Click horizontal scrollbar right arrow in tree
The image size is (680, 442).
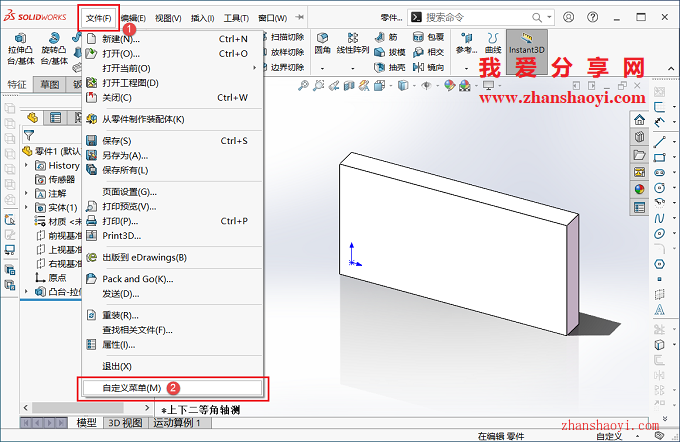(147, 408)
